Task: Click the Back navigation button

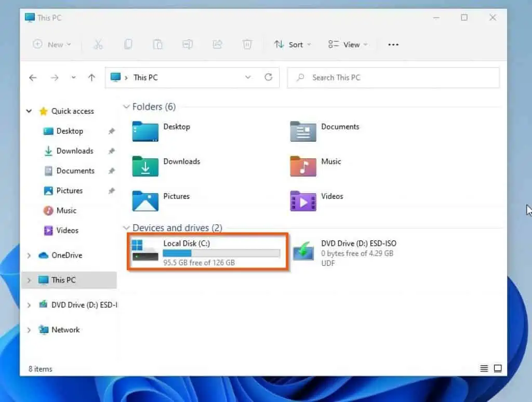Action: 33,77
